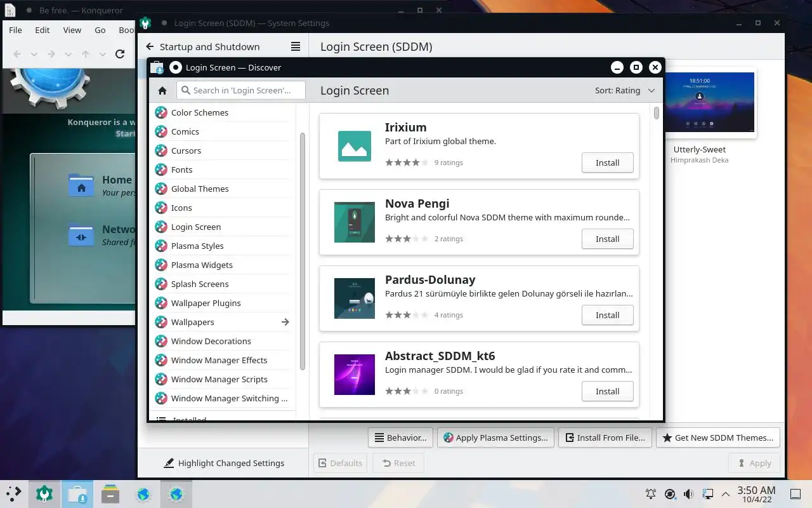Screen dimensions: 812x508
Task: Click the Show Desktop icon in the panel
Action: 795,493
